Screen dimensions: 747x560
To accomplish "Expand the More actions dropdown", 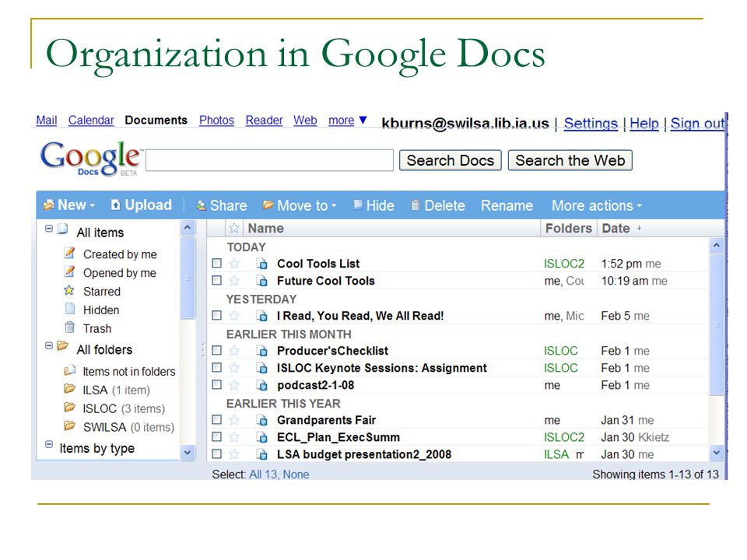I will (597, 205).
